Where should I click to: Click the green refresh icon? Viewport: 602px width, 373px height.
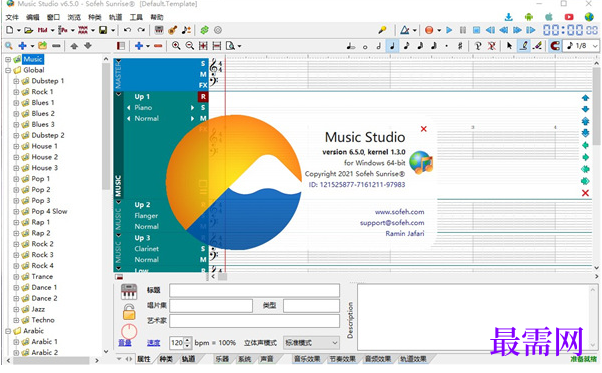click(x=204, y=30)
